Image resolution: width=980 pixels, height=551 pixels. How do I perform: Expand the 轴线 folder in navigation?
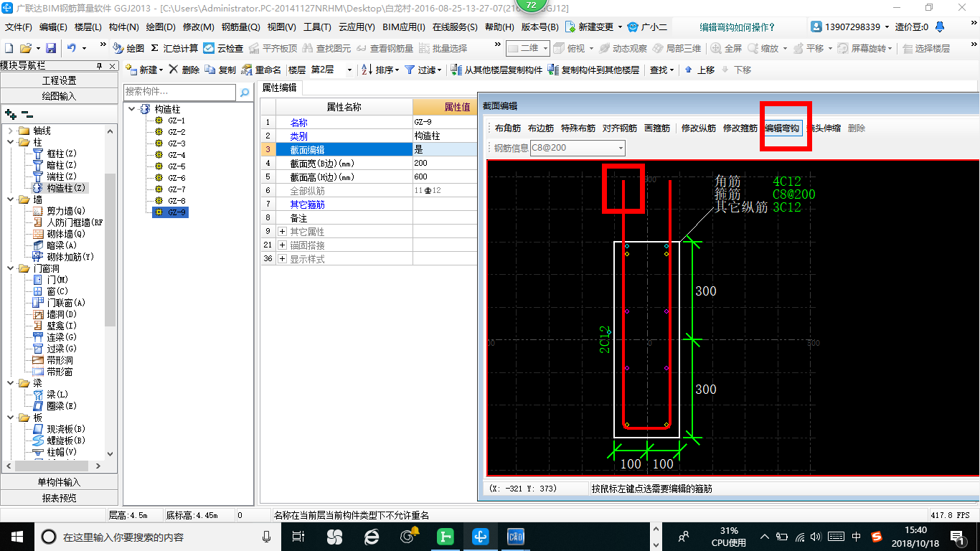click(10, 131)
